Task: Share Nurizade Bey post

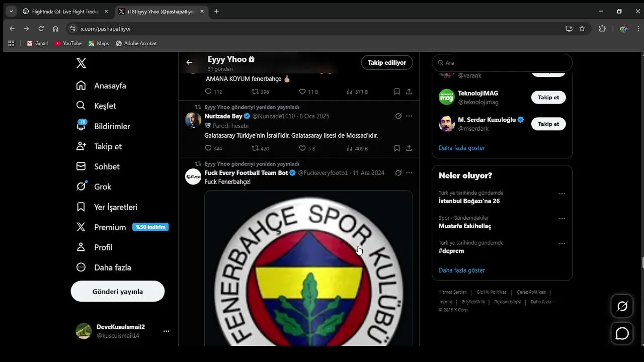Action: [409, 148]
